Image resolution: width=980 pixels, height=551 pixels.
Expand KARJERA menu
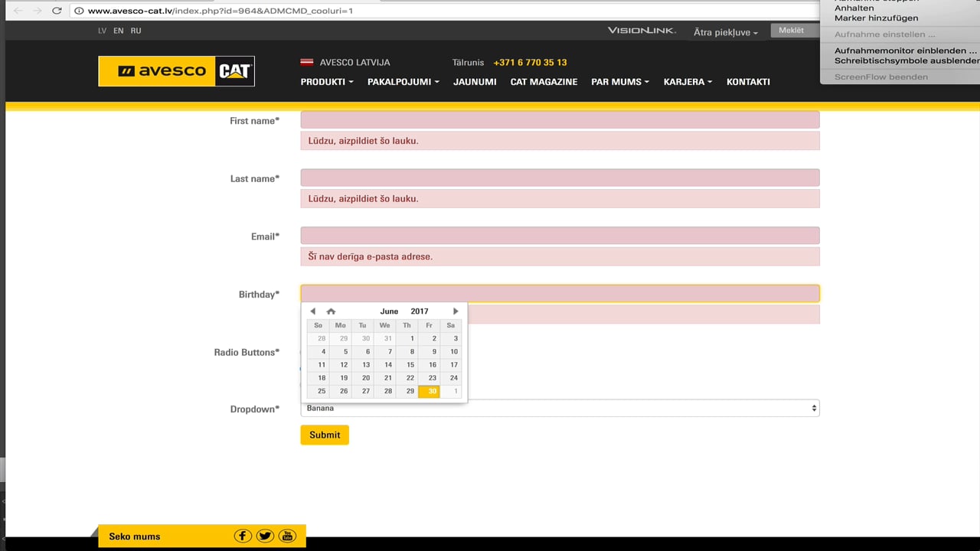(688, 82)
